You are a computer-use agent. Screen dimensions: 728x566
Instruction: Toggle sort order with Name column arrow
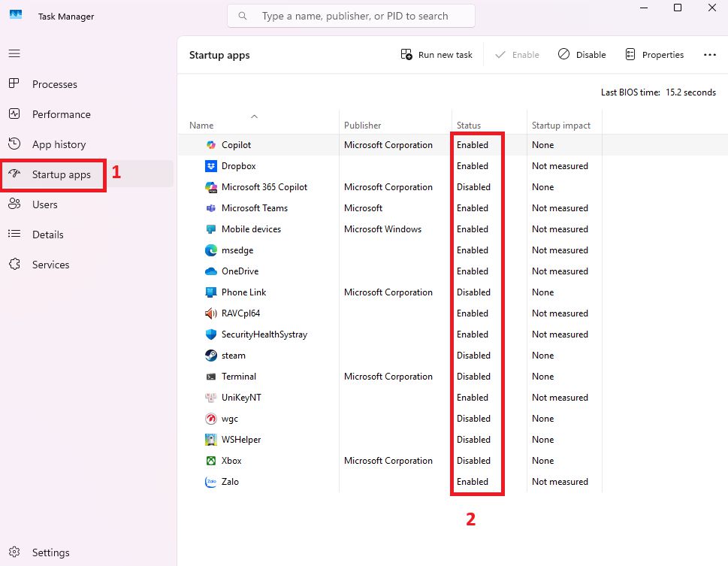(254, 117)
